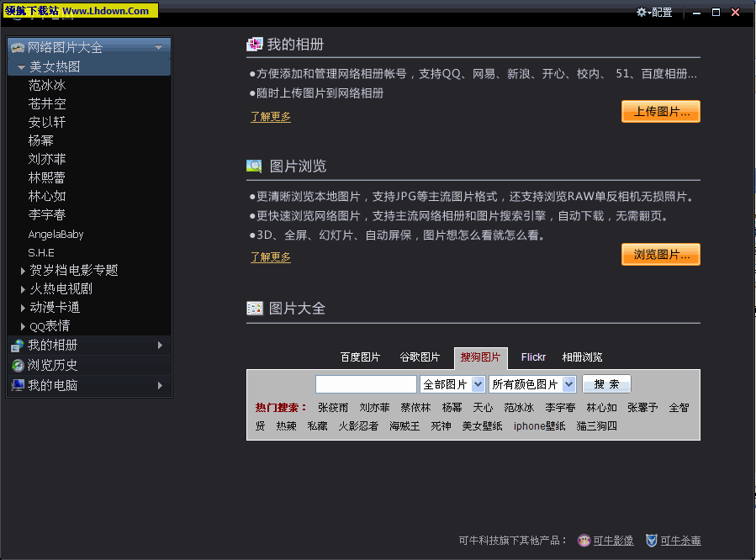Open 了解更多 link under 图片浏览
The width and height of the screenshot is (756, 560).
pyautogui.click(x=271, y=256)
